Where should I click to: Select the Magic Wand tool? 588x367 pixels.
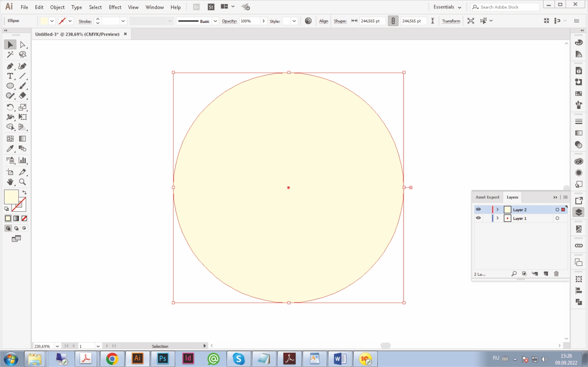pyautogui.click(x=10, y=55)
